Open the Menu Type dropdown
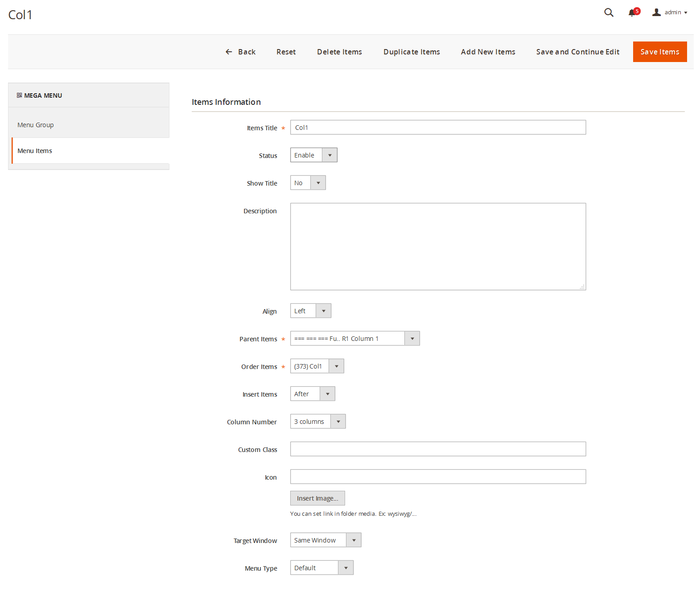The image size is (700, 605). (321, 568)
